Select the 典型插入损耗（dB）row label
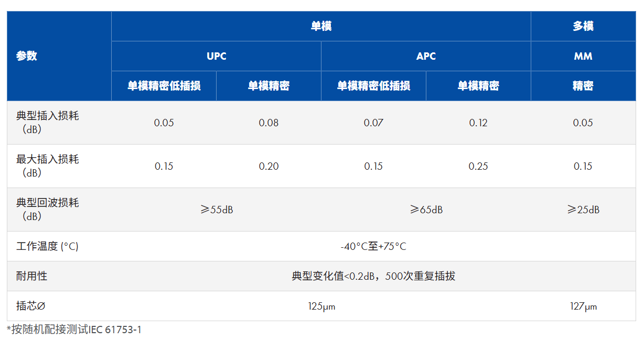 47,123
